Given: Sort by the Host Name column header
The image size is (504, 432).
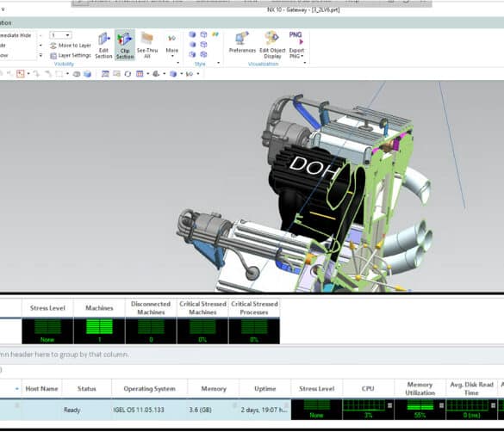Looking at the screenshot, I should tap(42, 389).
